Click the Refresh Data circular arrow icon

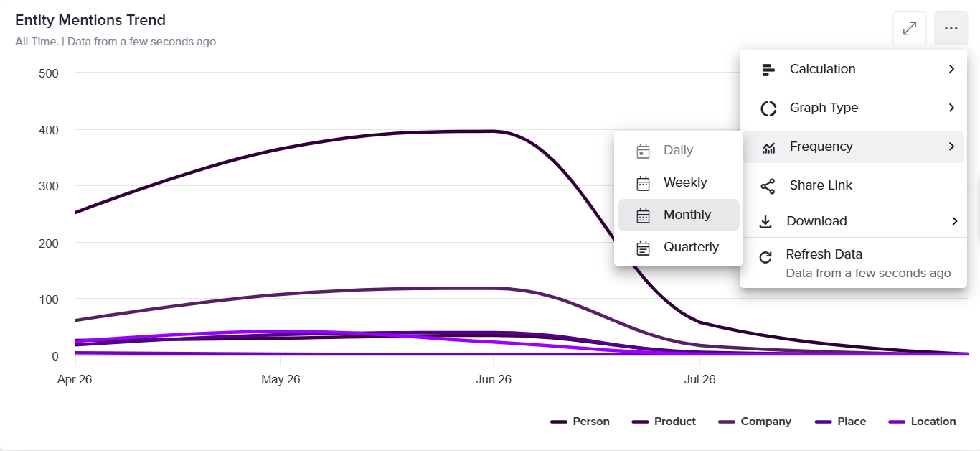pyautogui.click(x=765, y=257)
